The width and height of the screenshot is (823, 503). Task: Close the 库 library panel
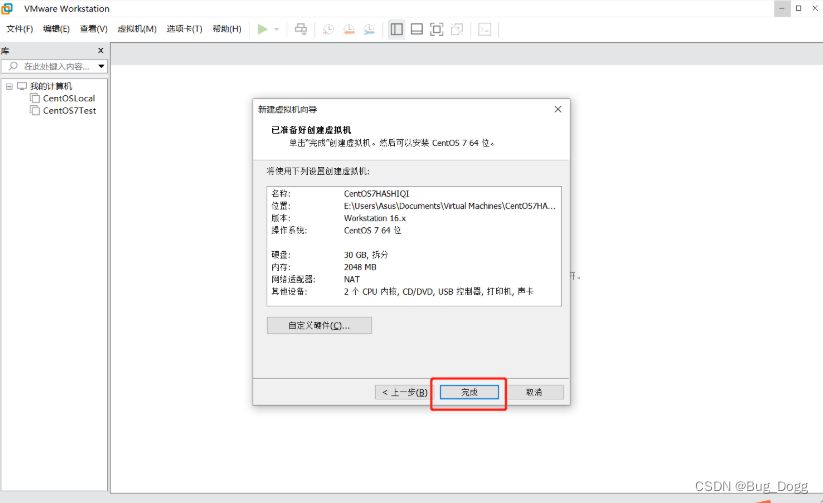[x=101, y=50]
